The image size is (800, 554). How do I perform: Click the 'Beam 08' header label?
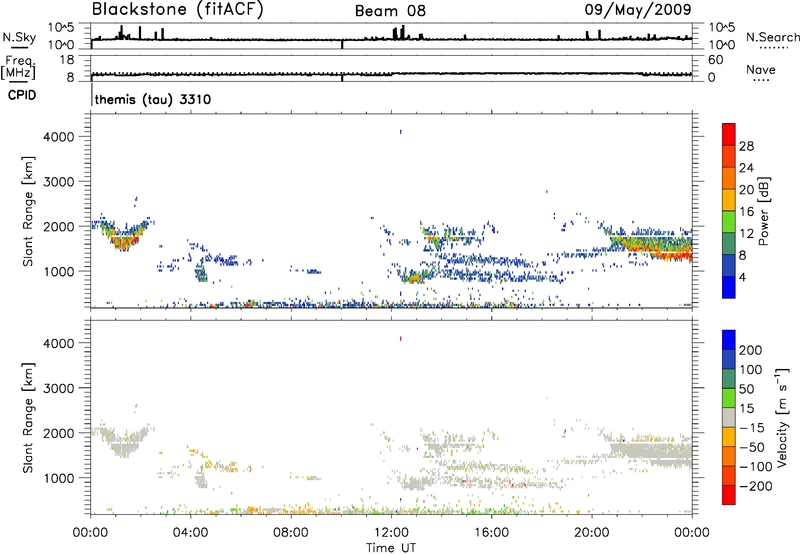(390, 11)
